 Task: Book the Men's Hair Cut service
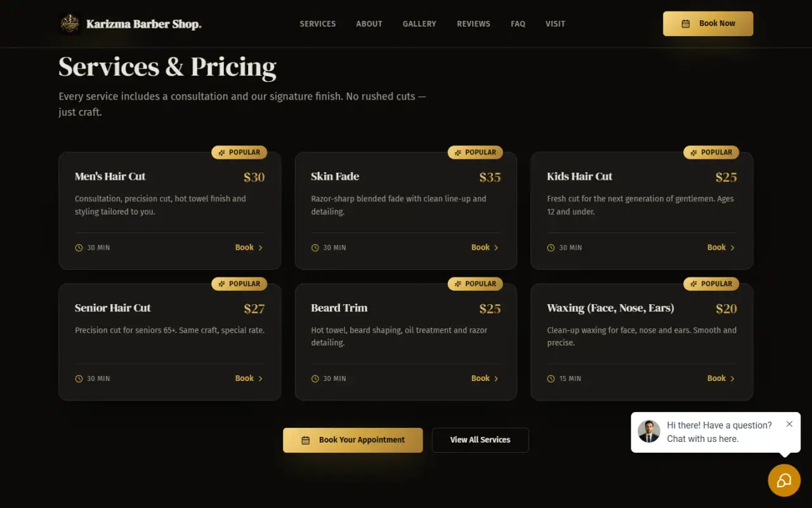[249, 248]
